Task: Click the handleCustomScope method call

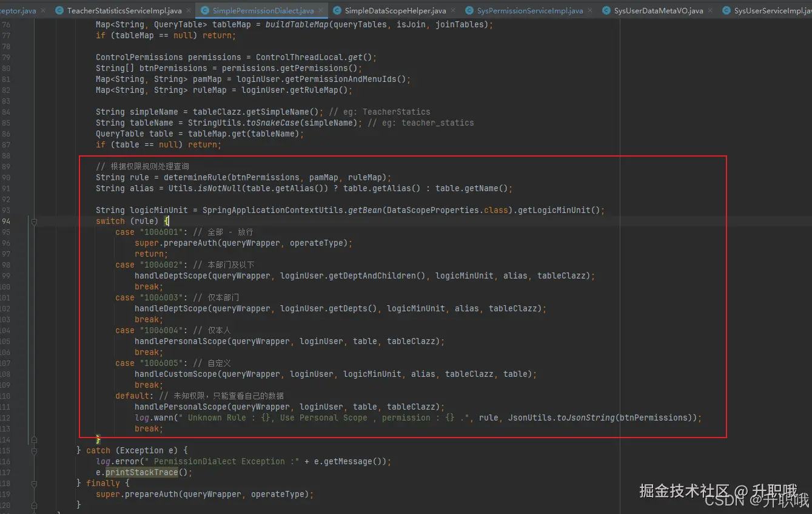Action: coord(176,374)
